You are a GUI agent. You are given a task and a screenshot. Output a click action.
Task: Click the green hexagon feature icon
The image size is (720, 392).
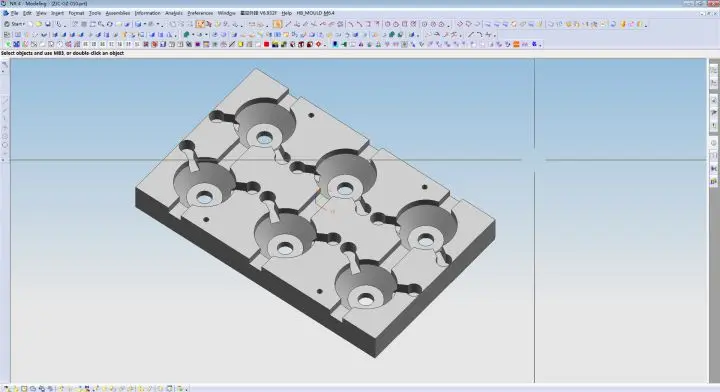[x=186, y=34]
